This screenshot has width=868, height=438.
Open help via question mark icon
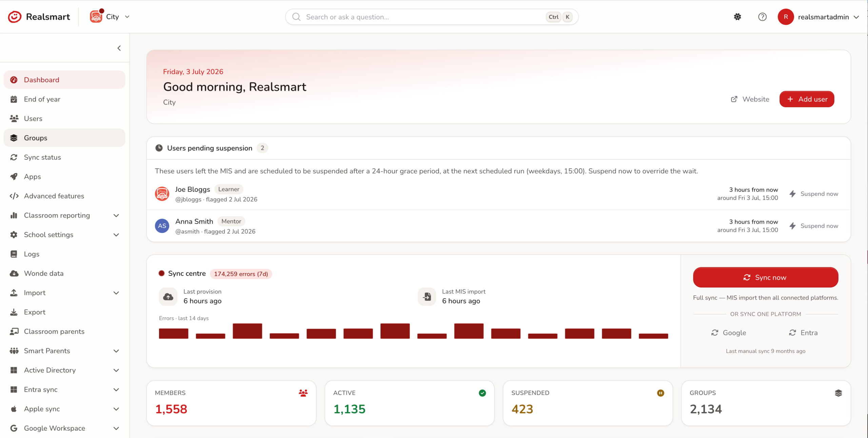762,17
